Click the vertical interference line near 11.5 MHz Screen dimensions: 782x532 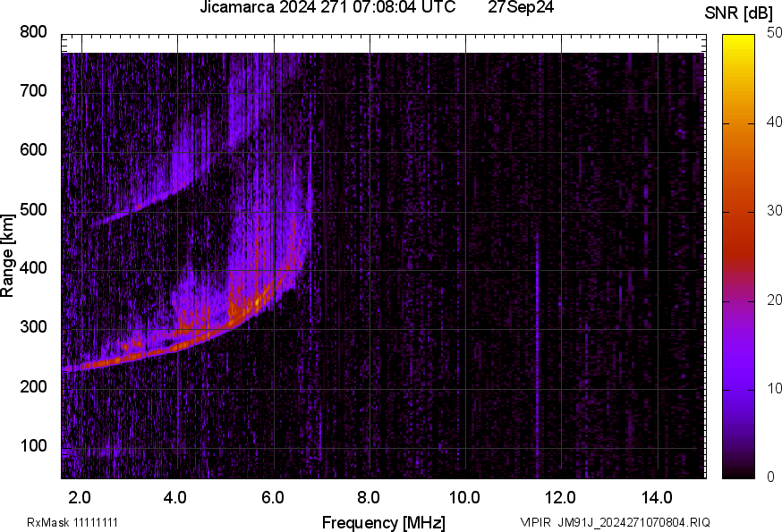click(536, 268)
